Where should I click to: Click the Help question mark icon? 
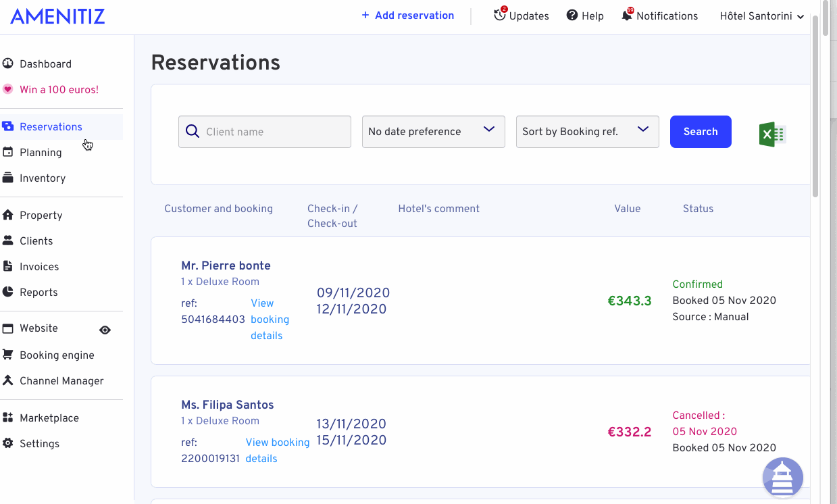point(572,16)
